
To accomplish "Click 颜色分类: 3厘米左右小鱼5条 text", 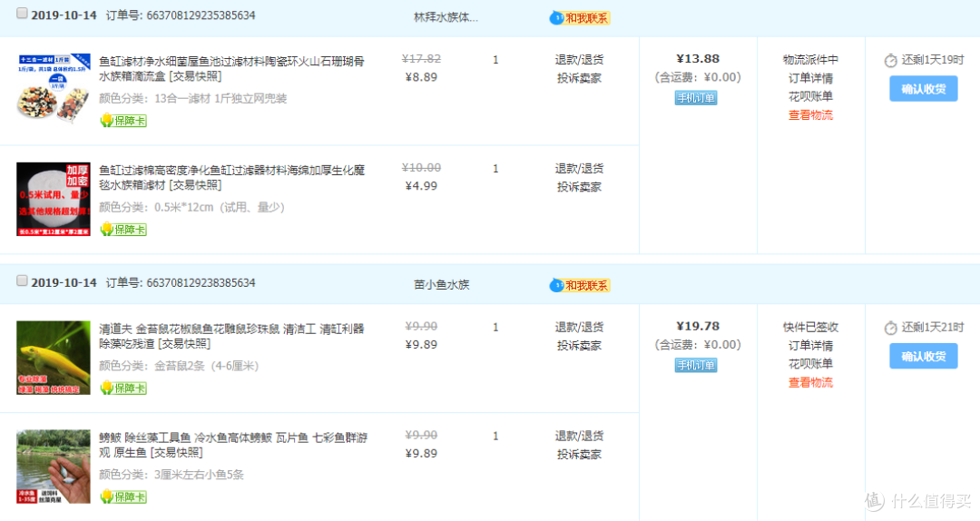I will tap(171, 475).
